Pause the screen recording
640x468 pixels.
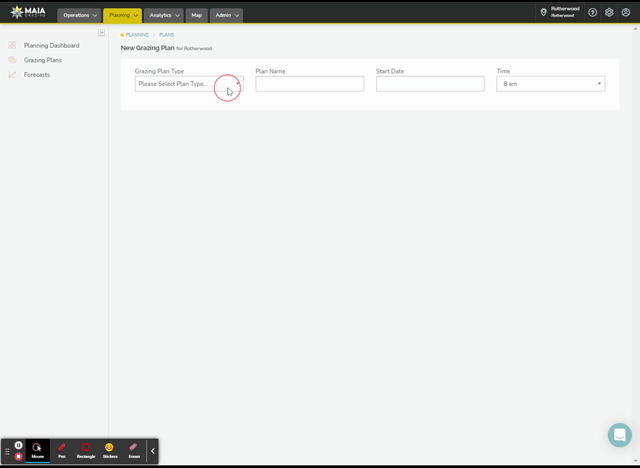pos(18,445)
